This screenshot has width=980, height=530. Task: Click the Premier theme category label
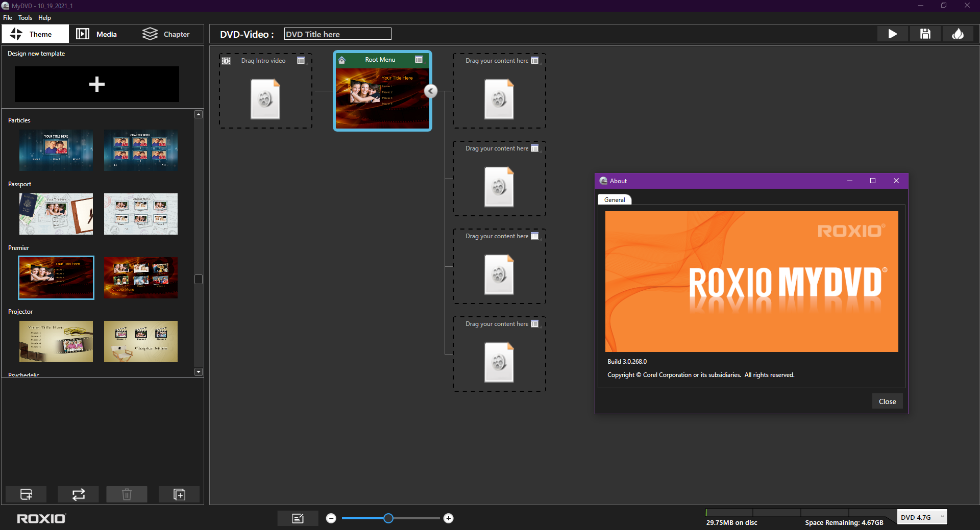pyautogui.click(x=18, y=248)
